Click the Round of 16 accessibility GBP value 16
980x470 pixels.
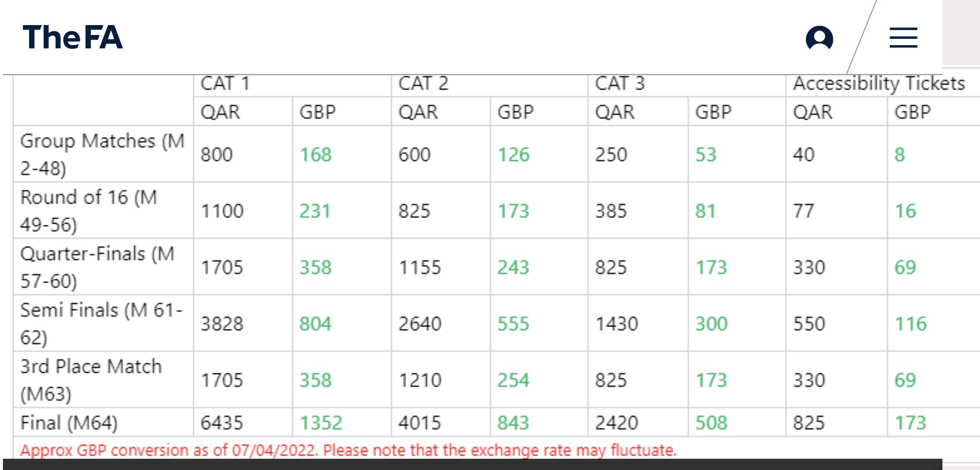905,211
